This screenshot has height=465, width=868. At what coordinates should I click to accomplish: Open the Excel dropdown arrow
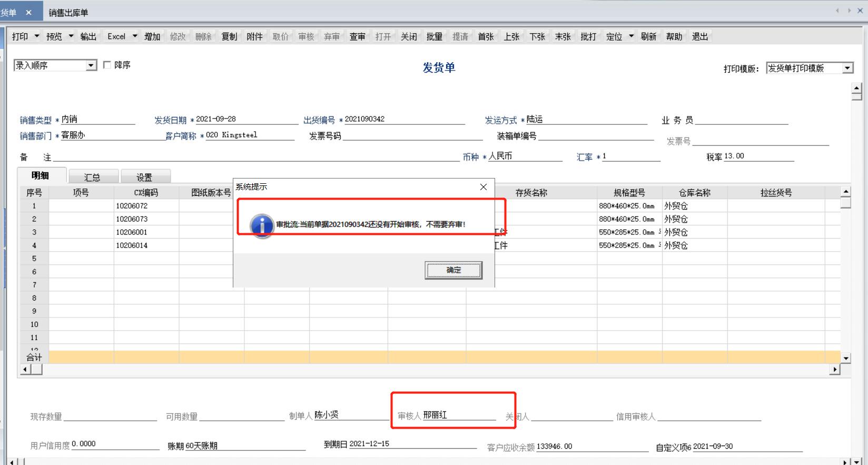tap(135, 36)
